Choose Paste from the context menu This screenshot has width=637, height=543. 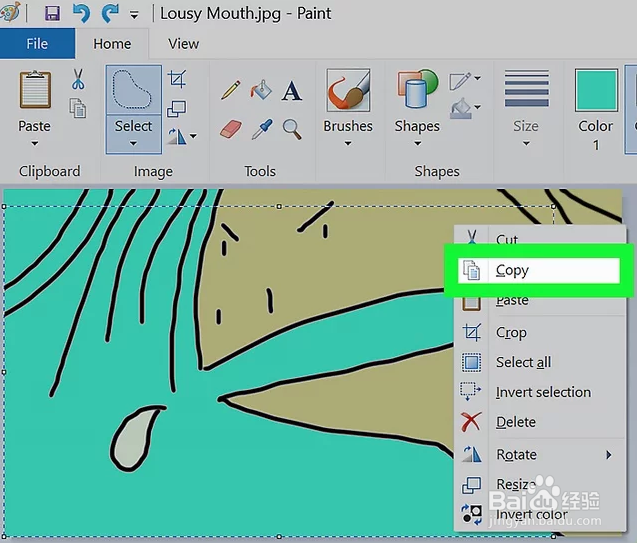pyautogui.click(x=540, y=301)
